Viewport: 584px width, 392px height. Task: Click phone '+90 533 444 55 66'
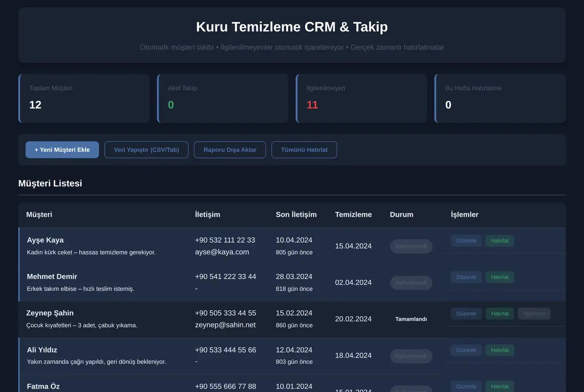tap(225, 350)
